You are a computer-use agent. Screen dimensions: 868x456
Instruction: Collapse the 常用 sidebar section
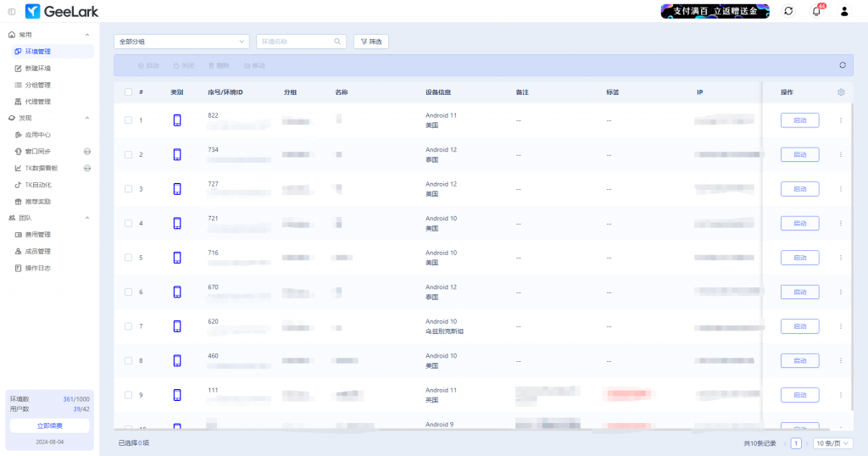[87, 35]
